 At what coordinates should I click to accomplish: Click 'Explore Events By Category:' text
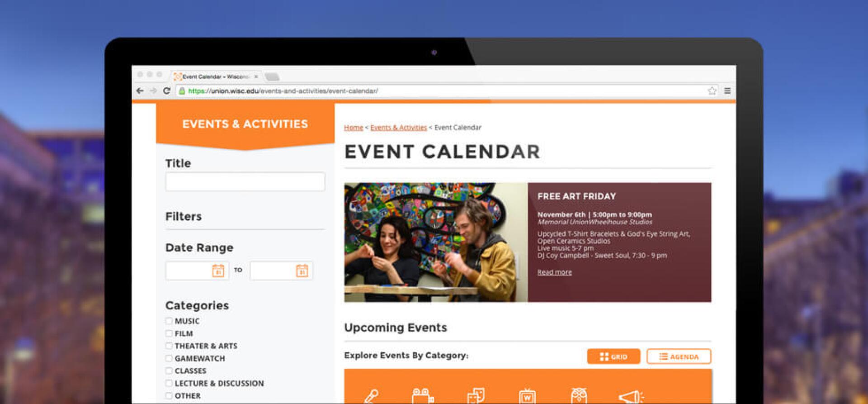point(406,356)
